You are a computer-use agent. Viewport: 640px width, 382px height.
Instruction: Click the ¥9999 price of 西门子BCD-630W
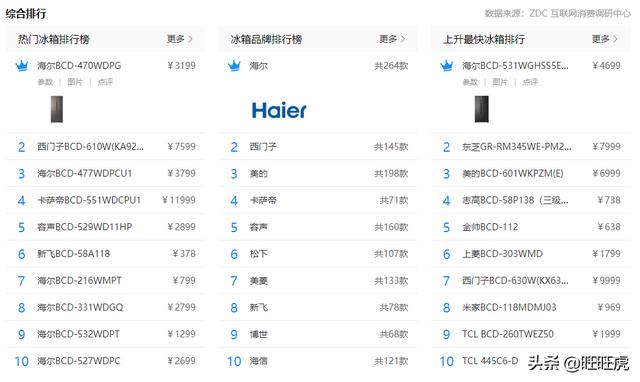click(607, 281)
